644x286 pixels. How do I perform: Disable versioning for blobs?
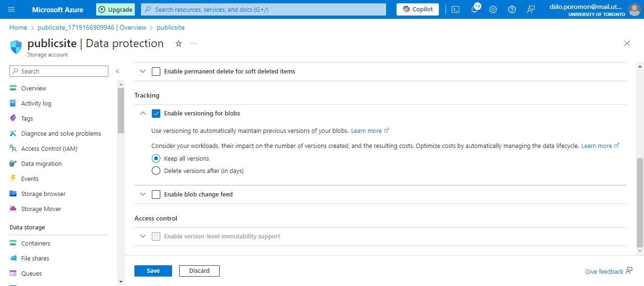[x=156, y=113]
